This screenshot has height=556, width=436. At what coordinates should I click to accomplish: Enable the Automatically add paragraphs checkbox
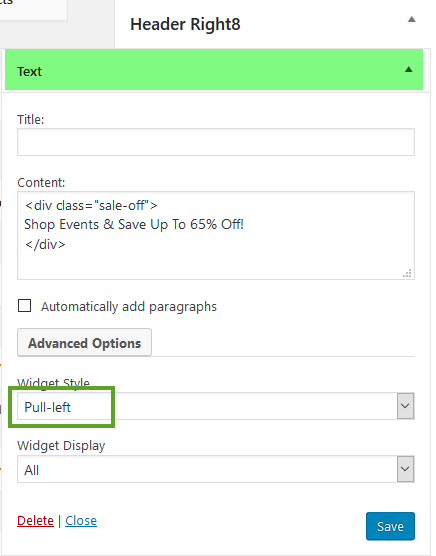(x=24, y=306)
